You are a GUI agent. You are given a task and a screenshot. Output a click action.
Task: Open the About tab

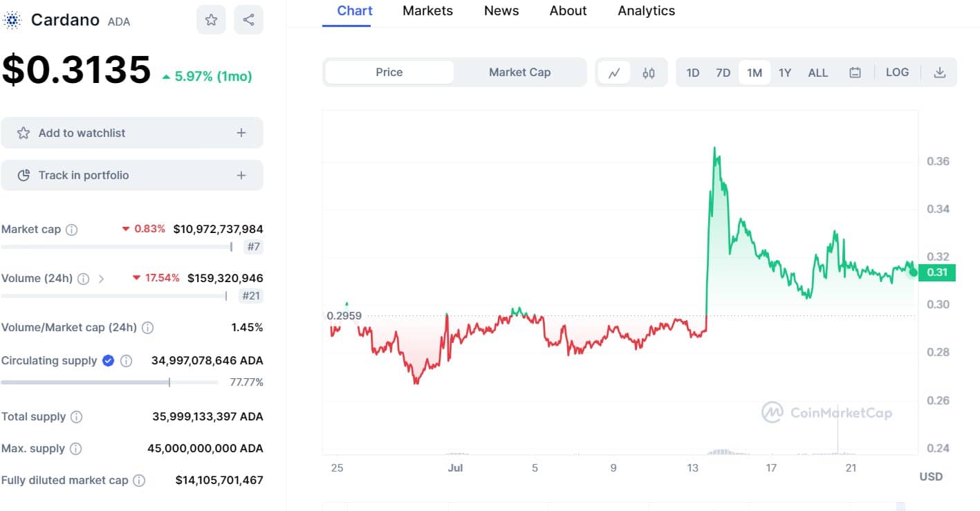pos(568,11)
